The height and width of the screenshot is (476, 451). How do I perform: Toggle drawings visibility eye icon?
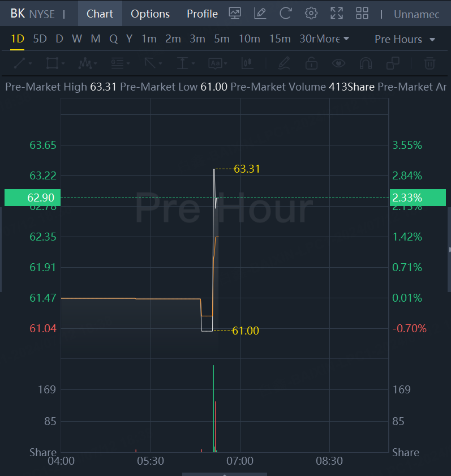pos(338,63)
